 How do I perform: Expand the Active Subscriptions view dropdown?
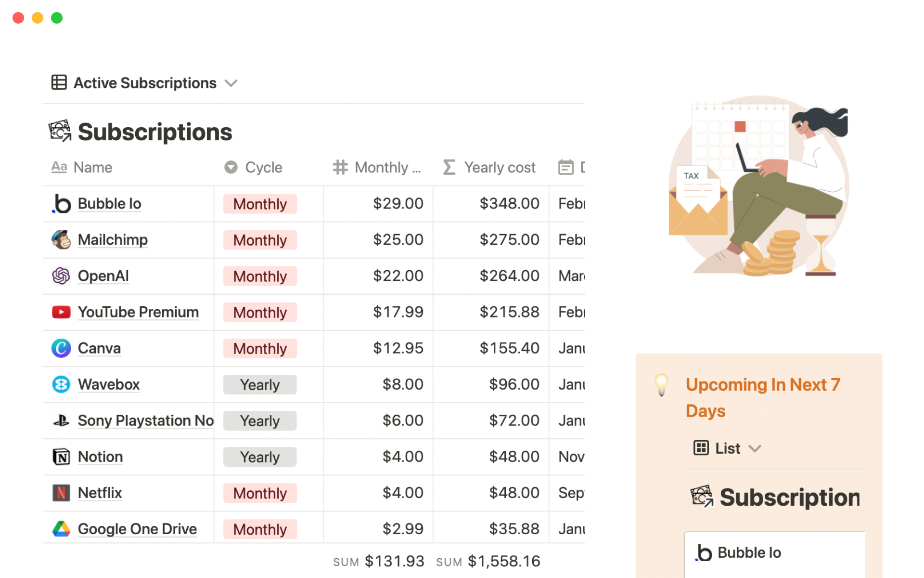[x=231, y=83]
